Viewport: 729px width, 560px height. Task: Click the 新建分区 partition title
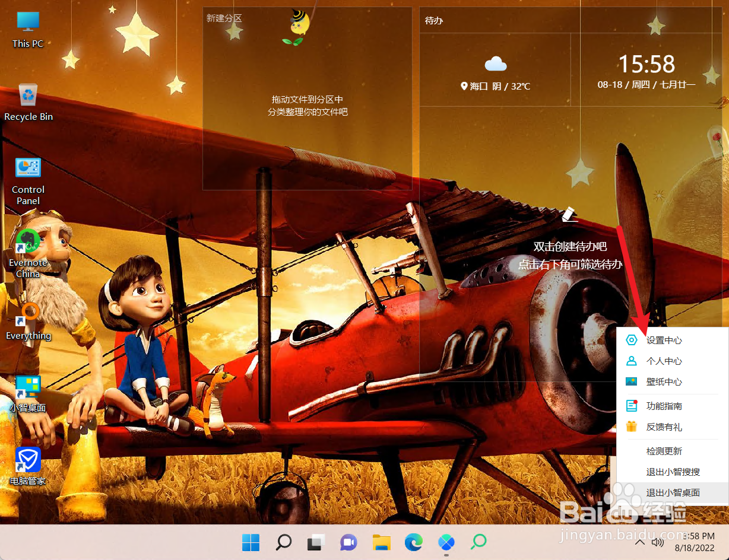(224, 18)
